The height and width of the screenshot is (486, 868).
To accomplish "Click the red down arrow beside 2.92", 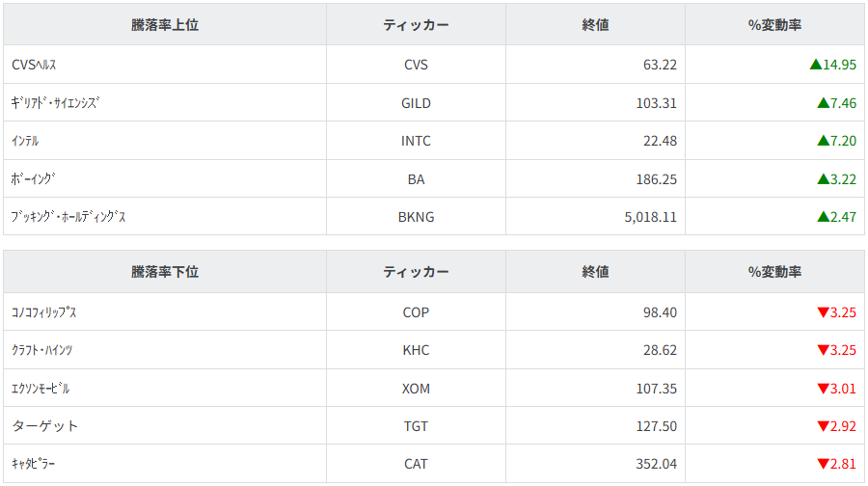I will pos(823,426).
